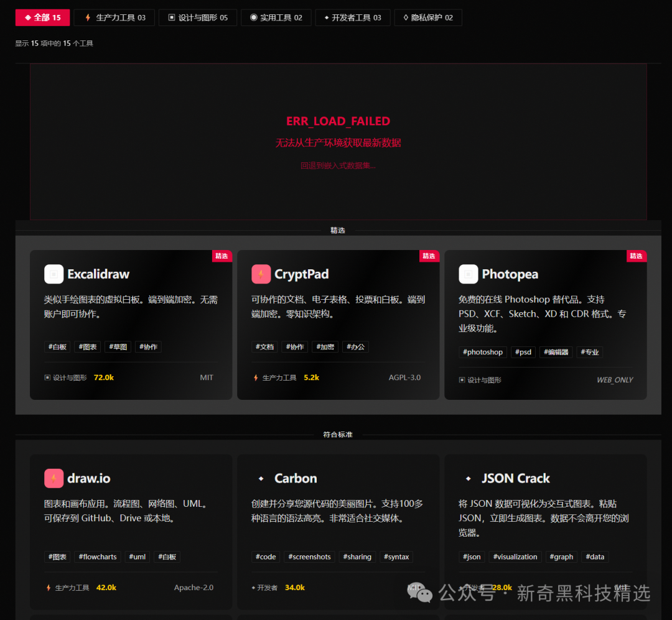Image resolution: width=672 pixels, height=620 pixels.
Task: Click the Apache-2.0 license label
Action: pyautogui.click(x=194, y=588)
